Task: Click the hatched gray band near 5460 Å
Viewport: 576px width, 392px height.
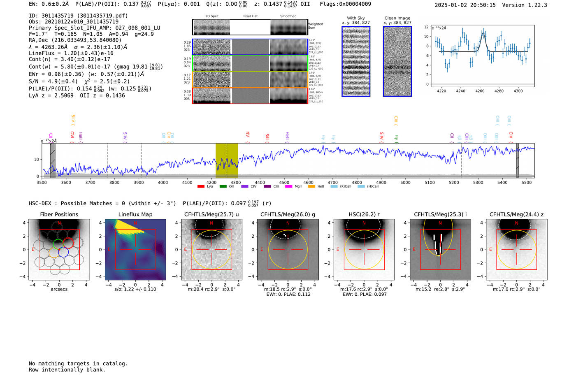Action: coord(518,161)
